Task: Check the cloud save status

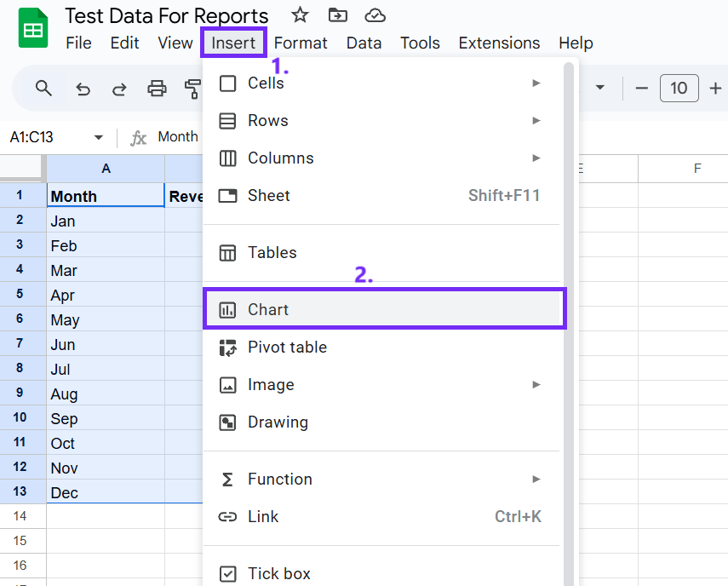Action: (x=375, y=14)
